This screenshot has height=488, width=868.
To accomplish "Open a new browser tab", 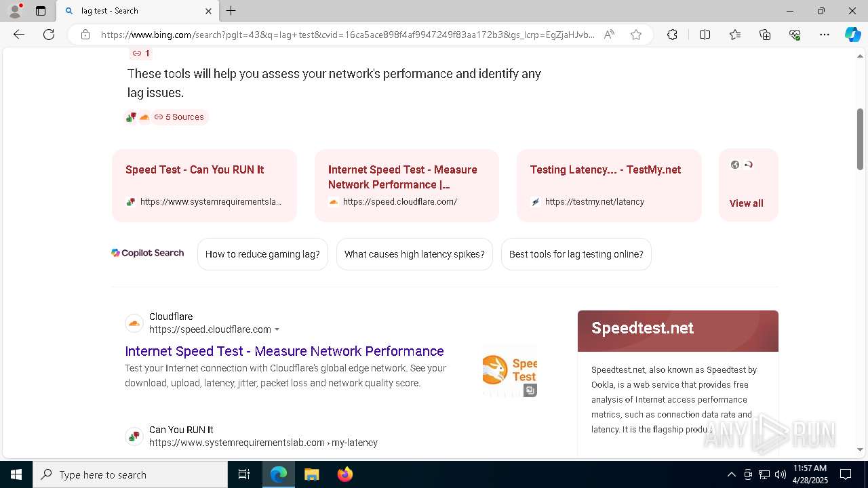I will [x=231, y=11].
